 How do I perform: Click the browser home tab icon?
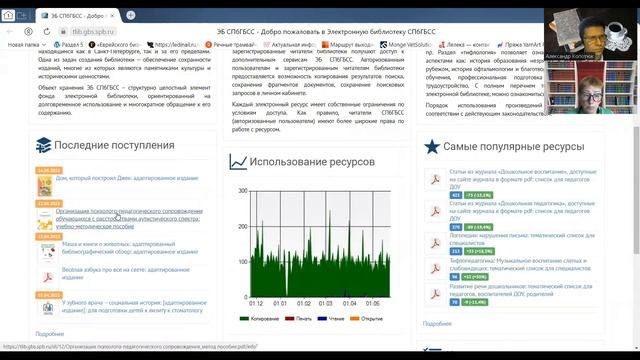click(8, 16)
